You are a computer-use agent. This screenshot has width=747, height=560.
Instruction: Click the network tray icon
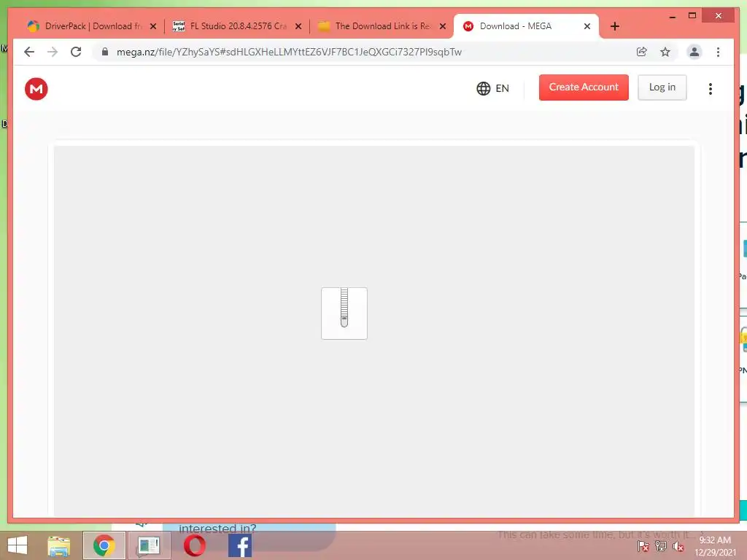point(660,546)
